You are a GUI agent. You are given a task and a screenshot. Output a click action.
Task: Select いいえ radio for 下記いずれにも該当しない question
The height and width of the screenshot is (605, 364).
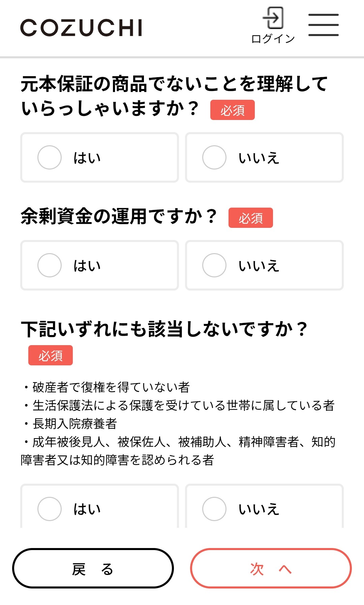point(214,509)
